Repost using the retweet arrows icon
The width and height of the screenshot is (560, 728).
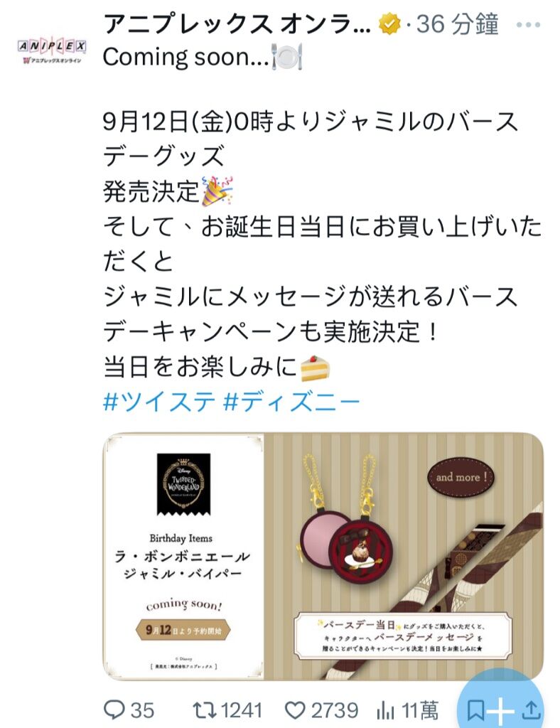coord(205,710)
